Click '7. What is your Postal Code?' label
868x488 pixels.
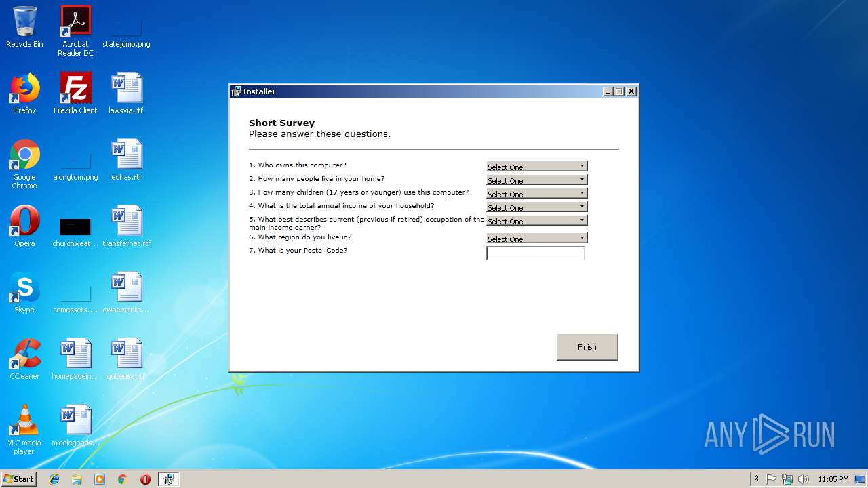298,251
